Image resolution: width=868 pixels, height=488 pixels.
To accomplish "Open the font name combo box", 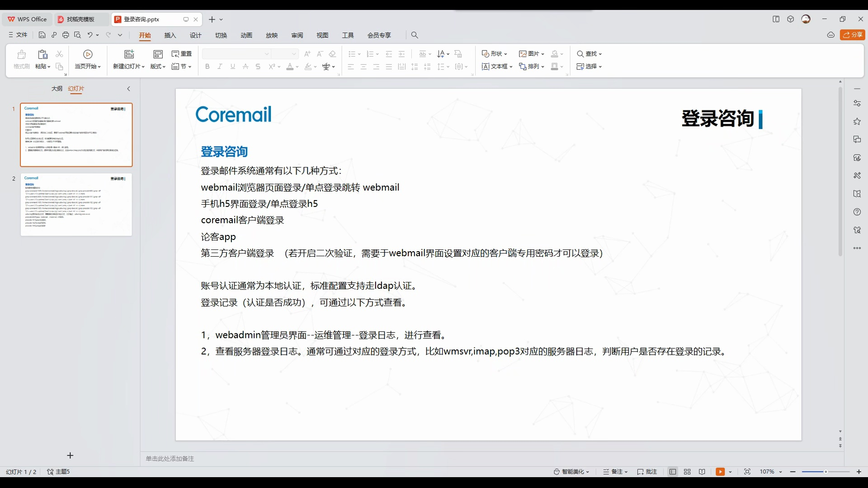I will [236, 54].
